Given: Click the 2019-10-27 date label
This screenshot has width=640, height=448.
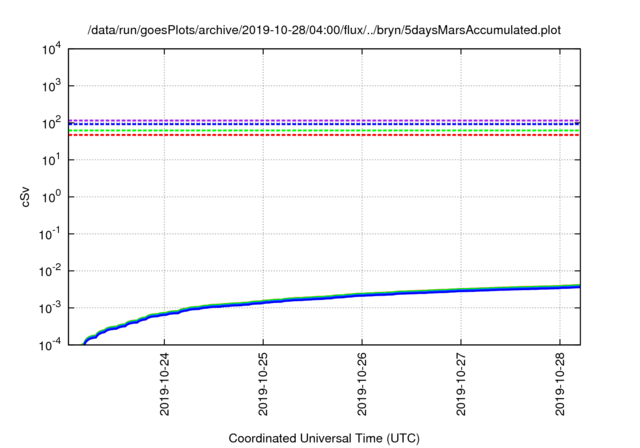Looking at the screenshot, I should point(461,384).
